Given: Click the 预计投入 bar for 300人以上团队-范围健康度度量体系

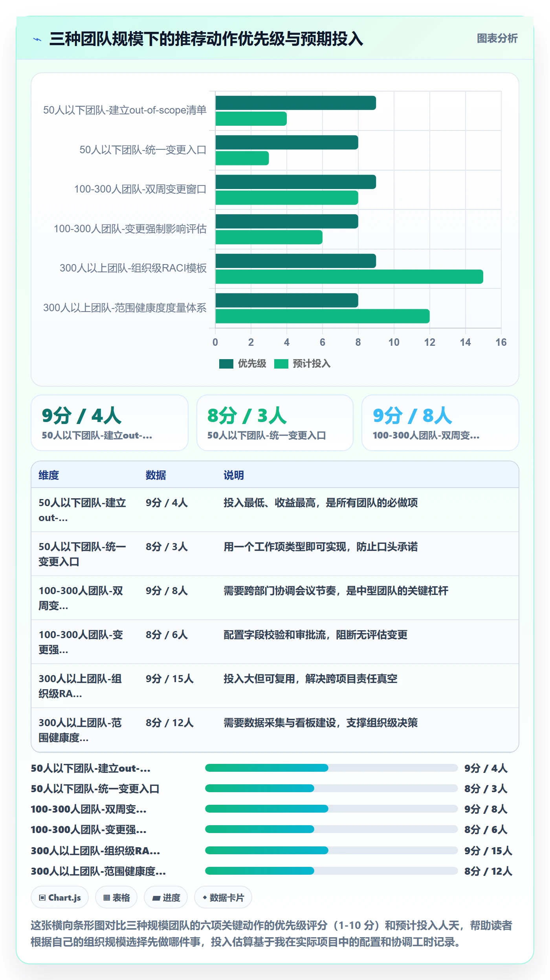Looking at the screenshot, I should pyautogui.click(x=323, y=316).
